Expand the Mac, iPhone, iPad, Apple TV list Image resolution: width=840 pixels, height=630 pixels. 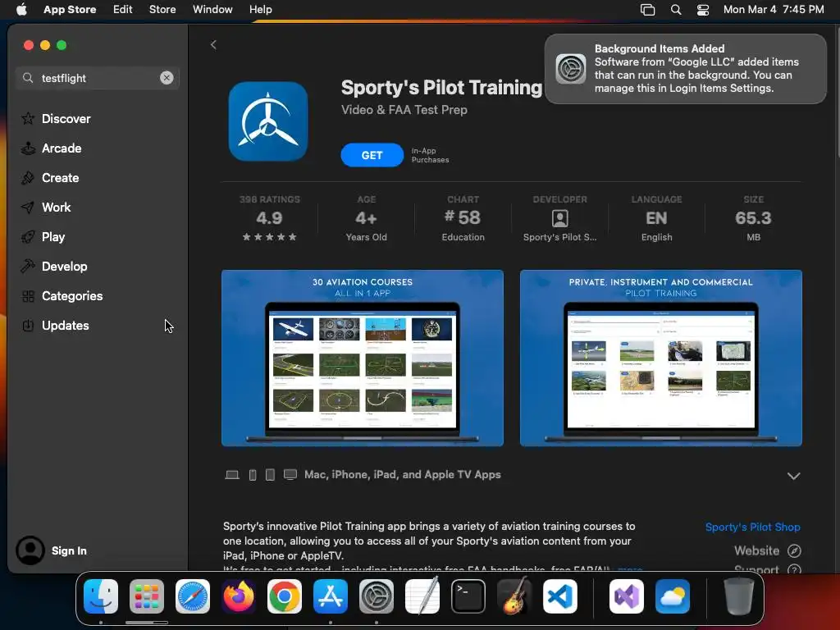[x=793, y=476]
